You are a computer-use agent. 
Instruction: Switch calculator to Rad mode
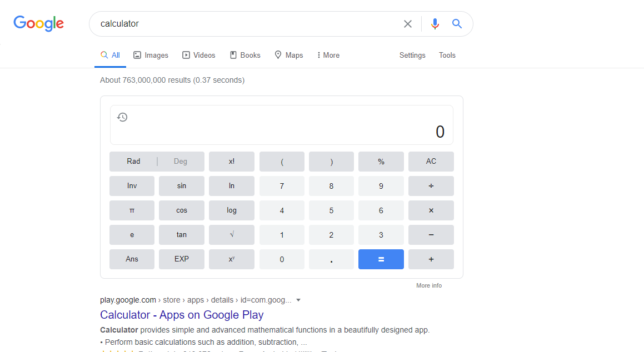[x=133, y=162]
